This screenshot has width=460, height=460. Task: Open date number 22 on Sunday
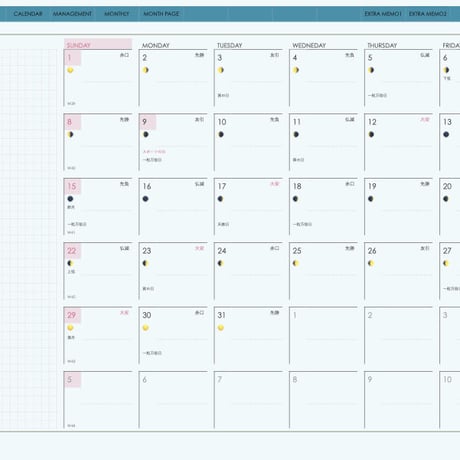(72, 251)
